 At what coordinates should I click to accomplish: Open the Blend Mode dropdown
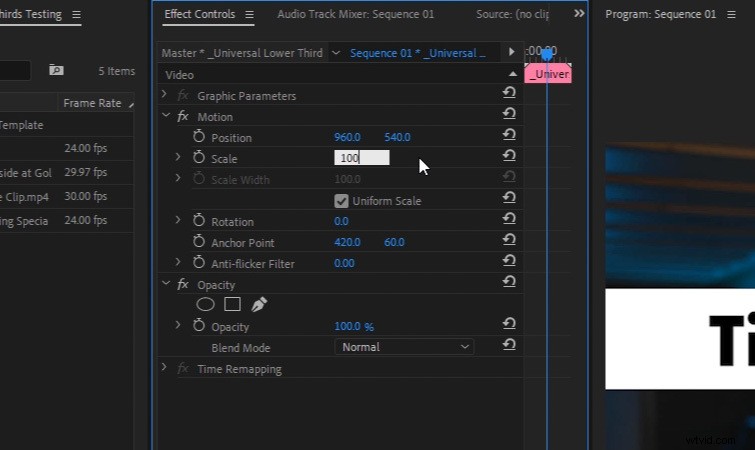[x=404, y=347]
